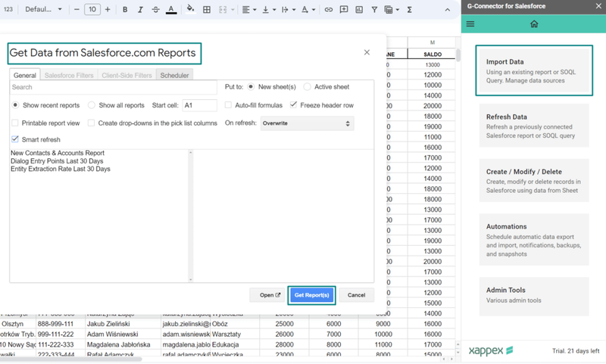
Task: Decrease font size with minus button
Action: pyautogui.click(x=77, y=10)
